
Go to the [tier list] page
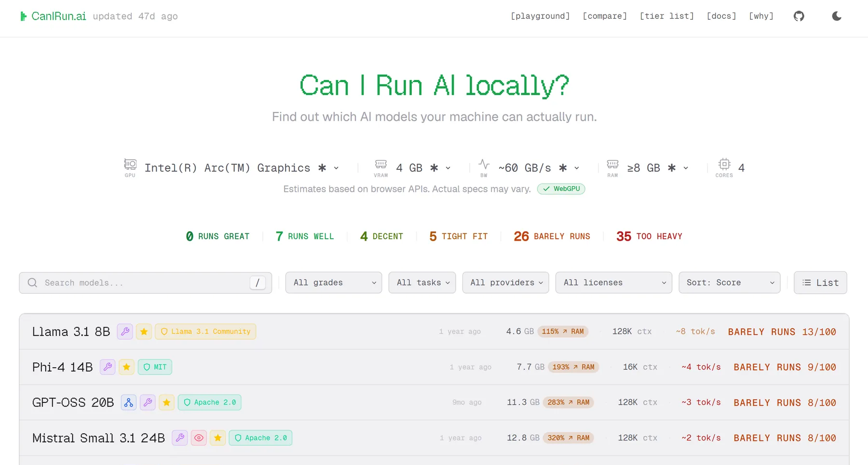(666, 16)
